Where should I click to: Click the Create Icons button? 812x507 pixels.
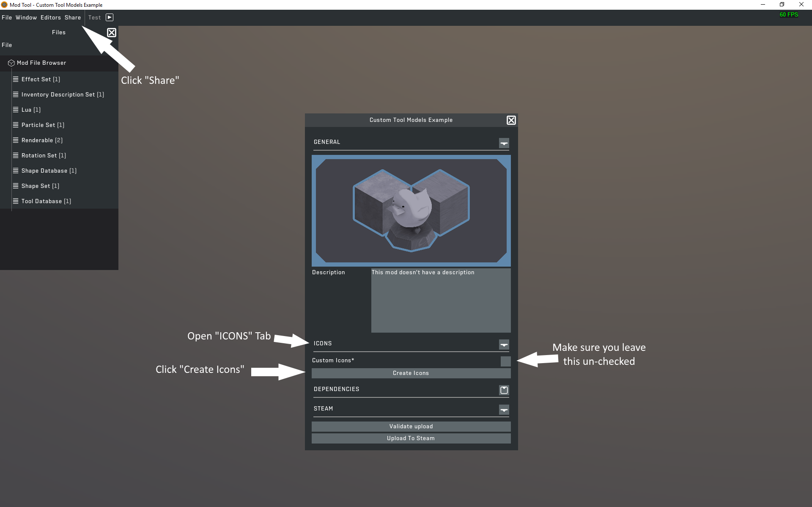pyautogui.click(x=411, y=373)
